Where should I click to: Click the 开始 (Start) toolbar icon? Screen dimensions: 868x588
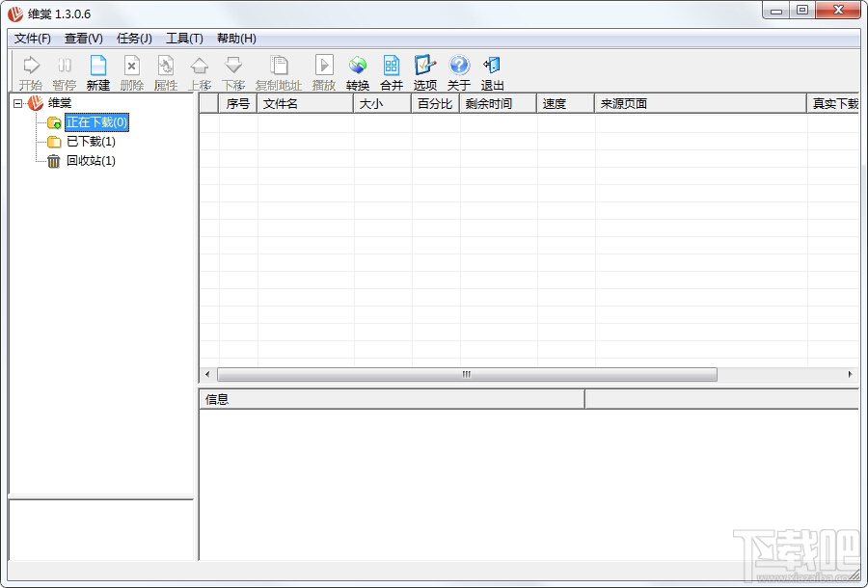pos(31,72)
